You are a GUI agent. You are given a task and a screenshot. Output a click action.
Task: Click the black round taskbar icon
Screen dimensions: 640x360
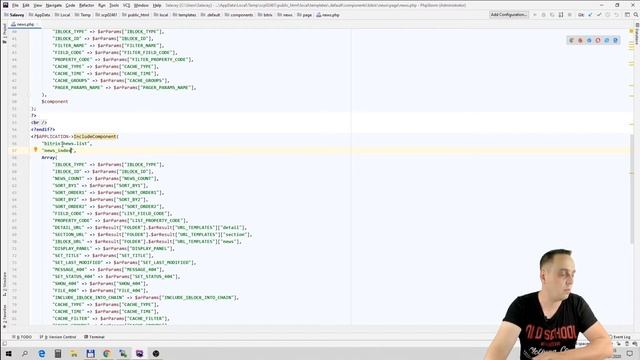coord(156,353)
